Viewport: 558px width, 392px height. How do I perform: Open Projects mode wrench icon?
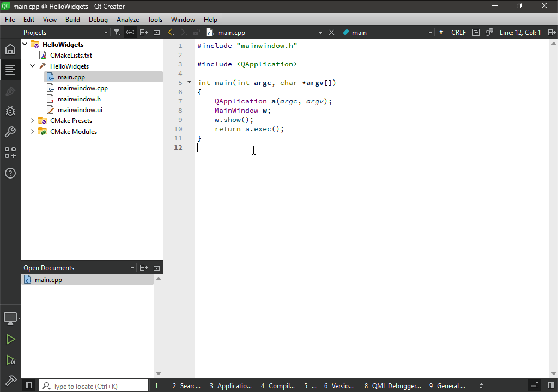(10, 132)
